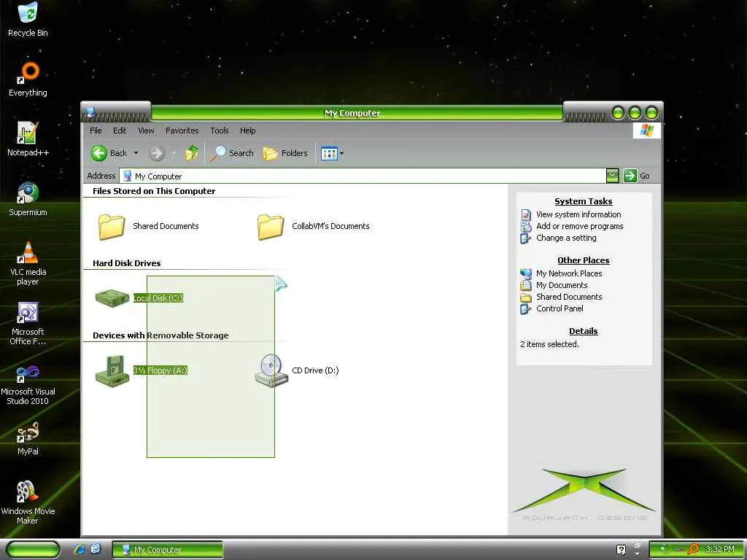Click the Windows flag logo throbber
This screenshot has width=747, height=560.
646,131
